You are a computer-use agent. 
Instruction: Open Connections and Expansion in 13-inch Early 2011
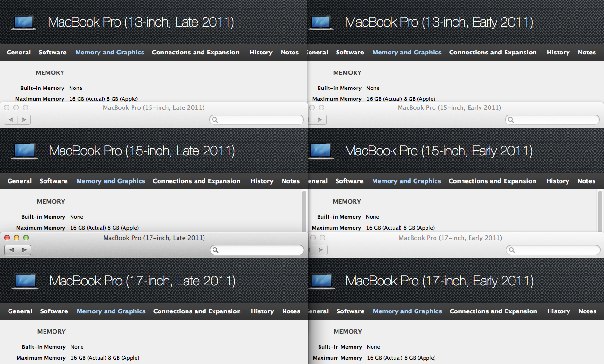pos(493,53)
